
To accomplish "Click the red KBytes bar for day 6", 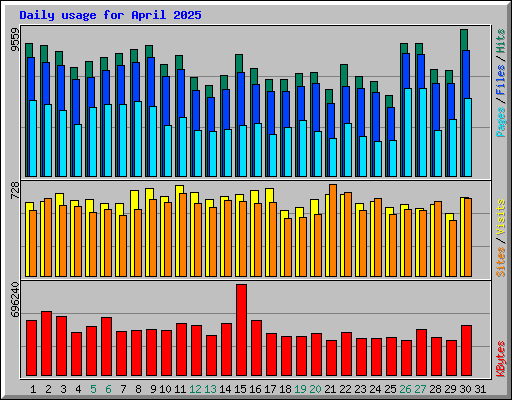I will [x=107, y=347].
